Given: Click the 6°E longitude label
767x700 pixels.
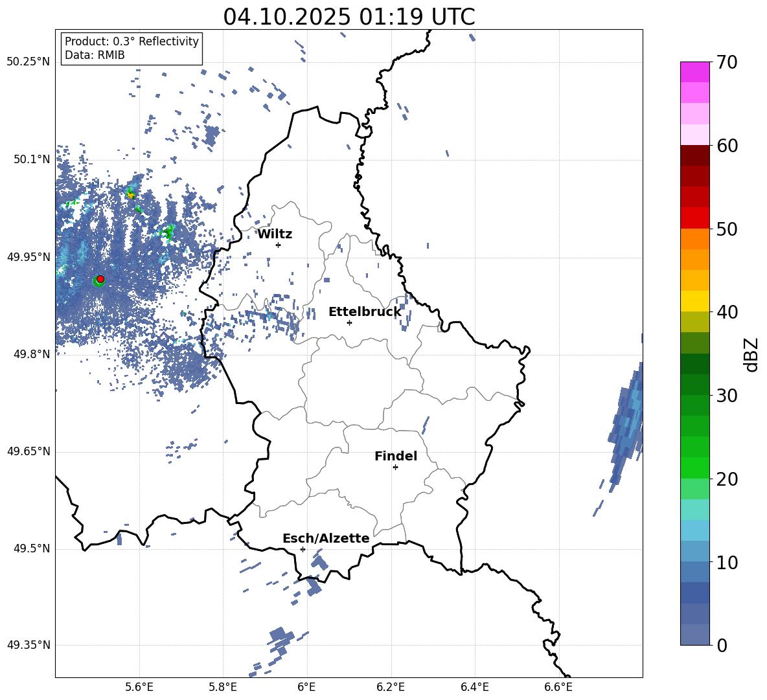Looking at the screenshot, I should point(306,687).
